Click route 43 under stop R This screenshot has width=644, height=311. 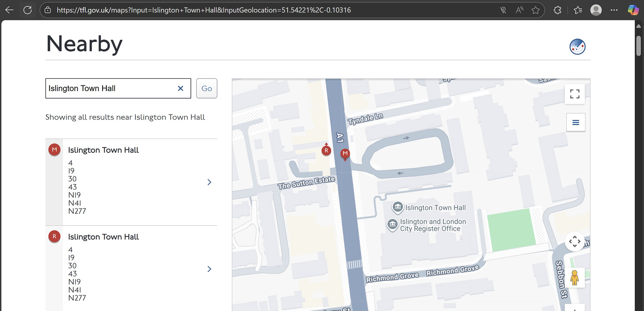pyautogui.click(x=72, y=274)
